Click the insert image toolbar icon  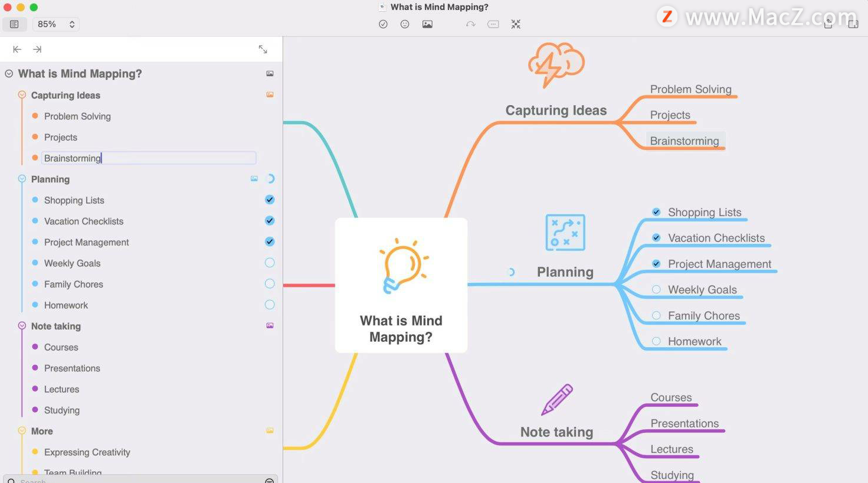point(427,24)
